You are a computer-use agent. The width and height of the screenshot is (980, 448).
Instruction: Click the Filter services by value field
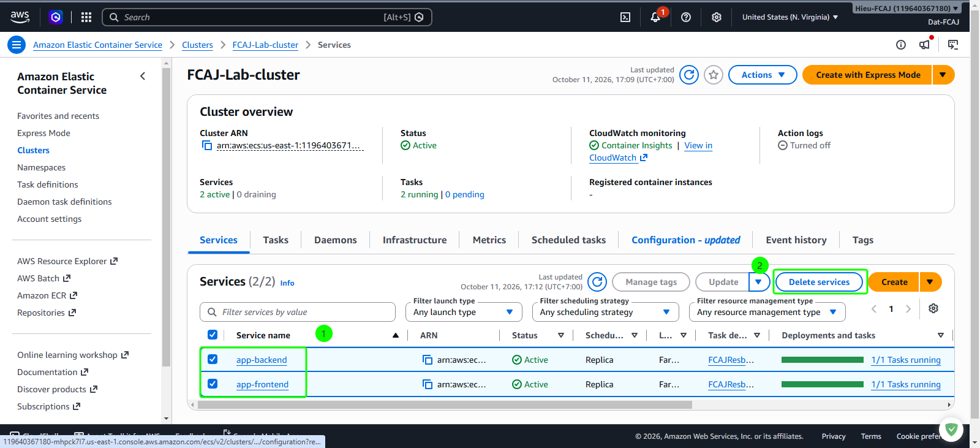click(298, 312)
